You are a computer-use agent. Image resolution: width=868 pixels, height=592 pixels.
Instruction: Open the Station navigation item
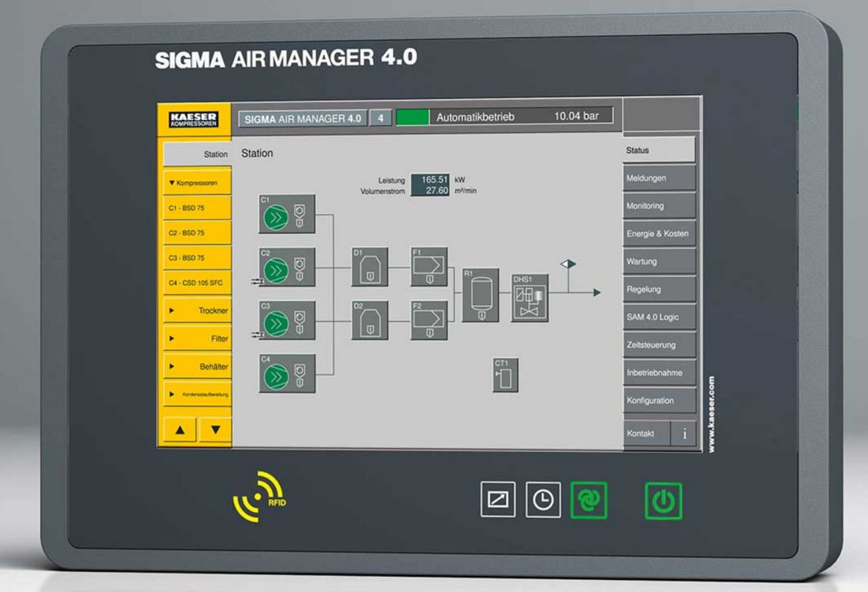pos(197,154)
